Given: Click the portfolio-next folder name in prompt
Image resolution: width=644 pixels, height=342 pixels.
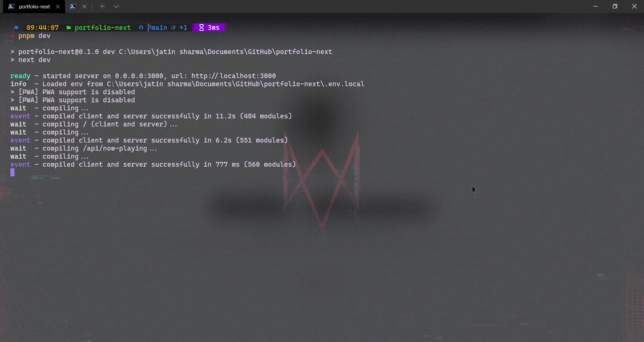Looking at the screenshot, I should pos(103,27).
